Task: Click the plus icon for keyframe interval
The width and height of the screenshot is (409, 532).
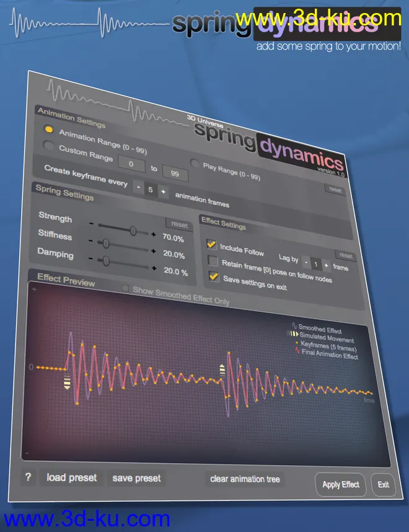Action: tap(164, 192)
